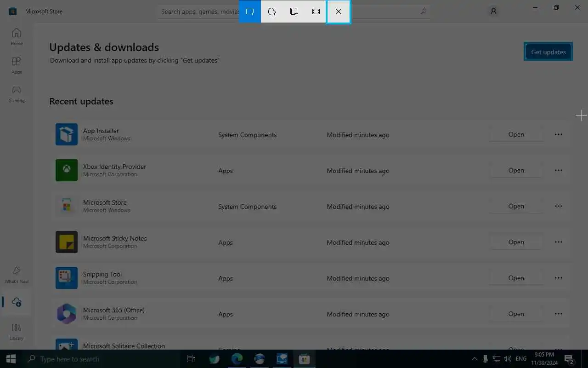Image resolution: width=588 pixels, height=368 pixels.
Task: Click the volume tray icon
Action: 508,359
